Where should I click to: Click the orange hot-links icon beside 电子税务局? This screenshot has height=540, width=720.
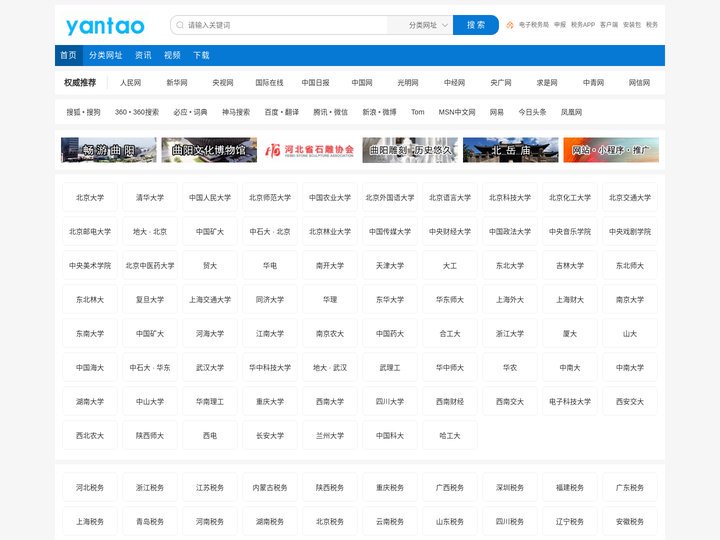[510, 25]
